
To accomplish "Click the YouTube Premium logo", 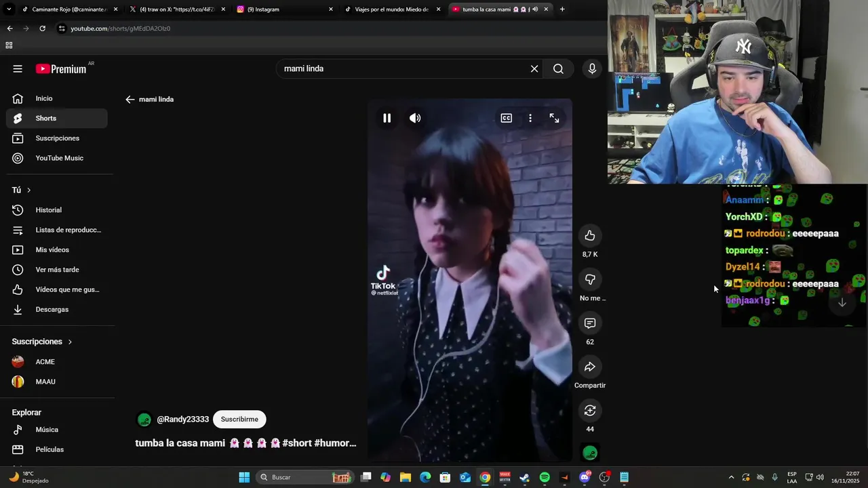I will pos(61,68).
